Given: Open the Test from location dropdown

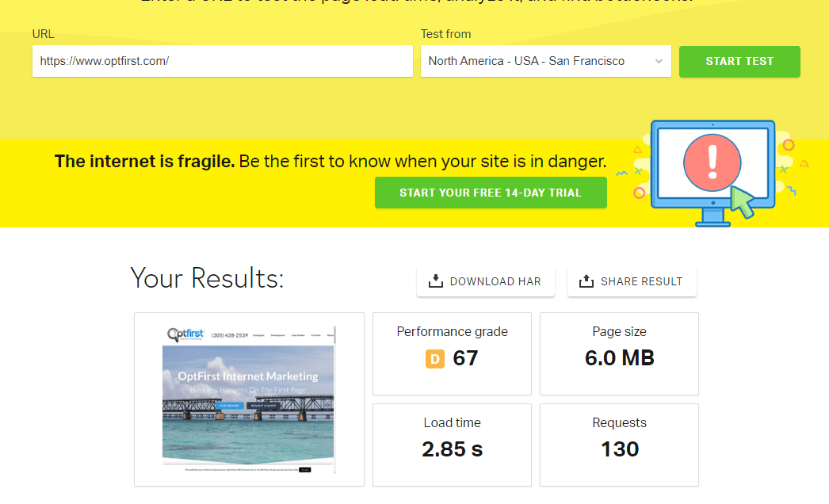Looking at the screenshot, I should coord(545,61).
